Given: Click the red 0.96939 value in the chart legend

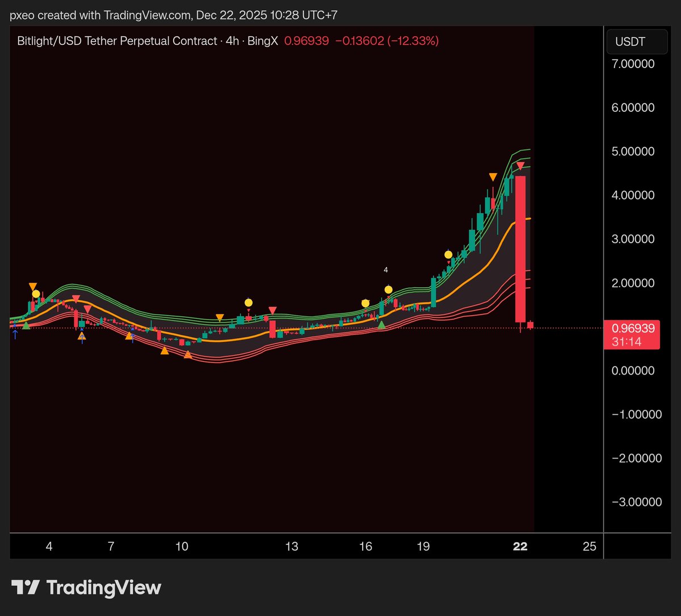Looking at the screenshot, I should (306, 41).
